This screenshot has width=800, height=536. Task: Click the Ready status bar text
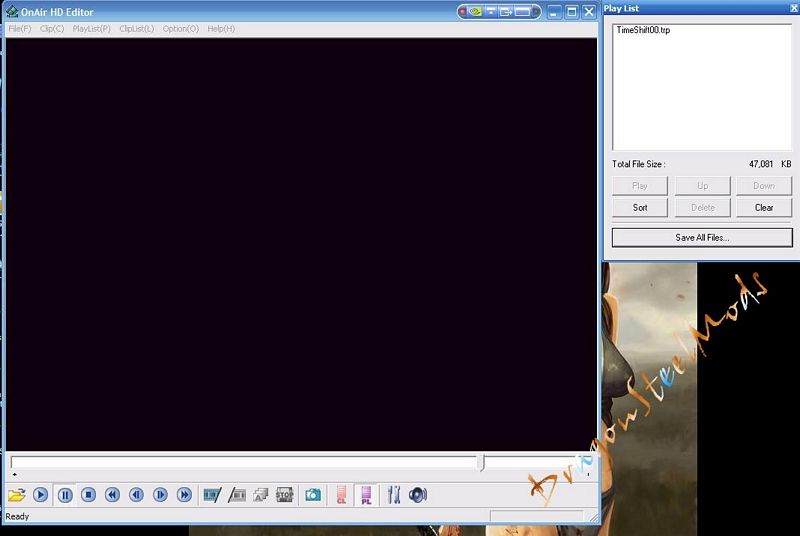[17, 516]
